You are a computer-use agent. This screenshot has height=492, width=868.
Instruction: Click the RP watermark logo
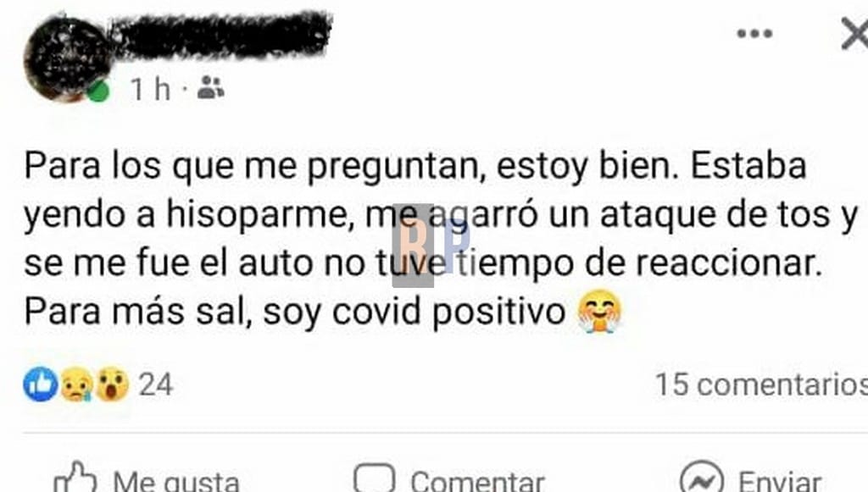pos(431,246)
